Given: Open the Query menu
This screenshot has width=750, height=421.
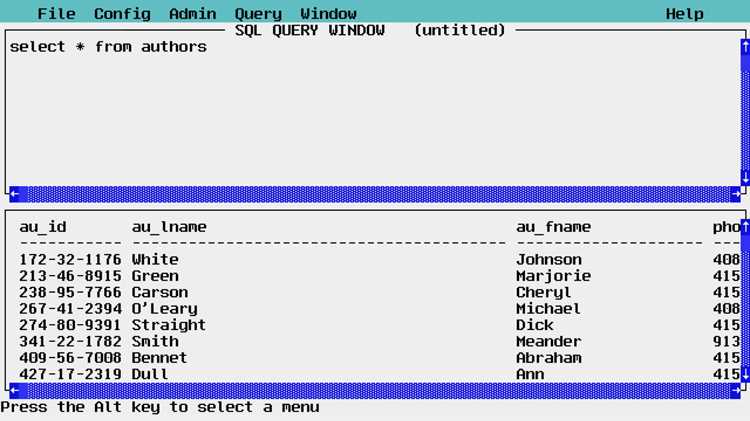Looking at the screenshot, I should (258, 13).
